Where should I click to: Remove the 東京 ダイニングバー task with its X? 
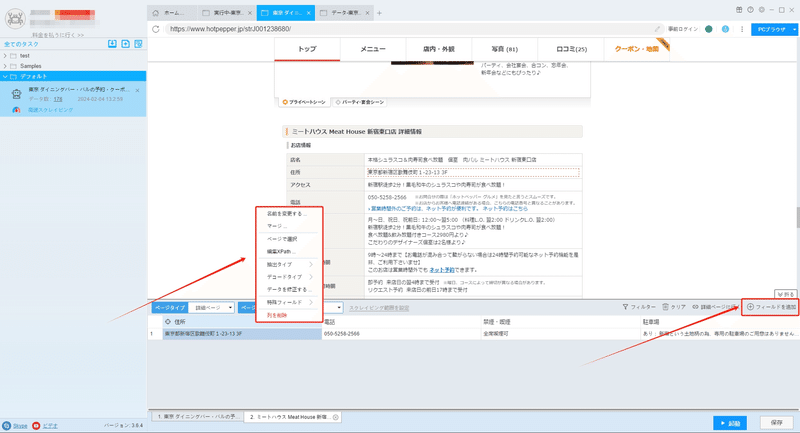(x=138, y=90)
